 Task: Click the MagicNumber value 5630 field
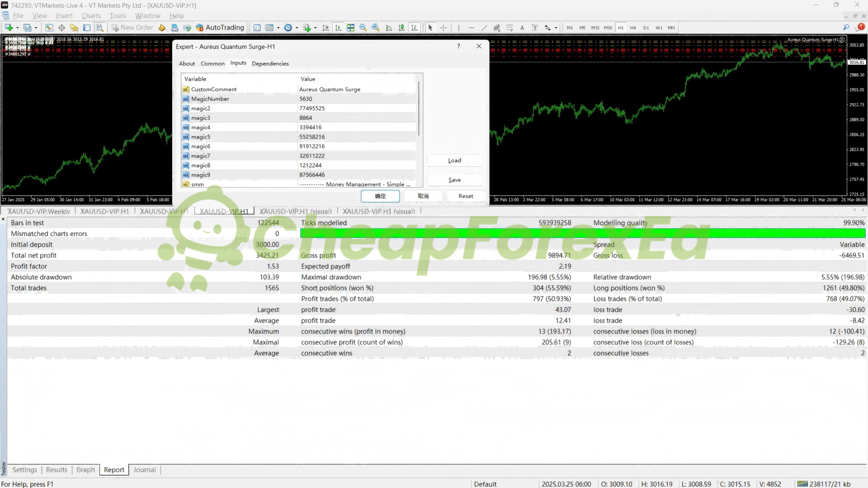pyautogui.click(x=357, y=99)
